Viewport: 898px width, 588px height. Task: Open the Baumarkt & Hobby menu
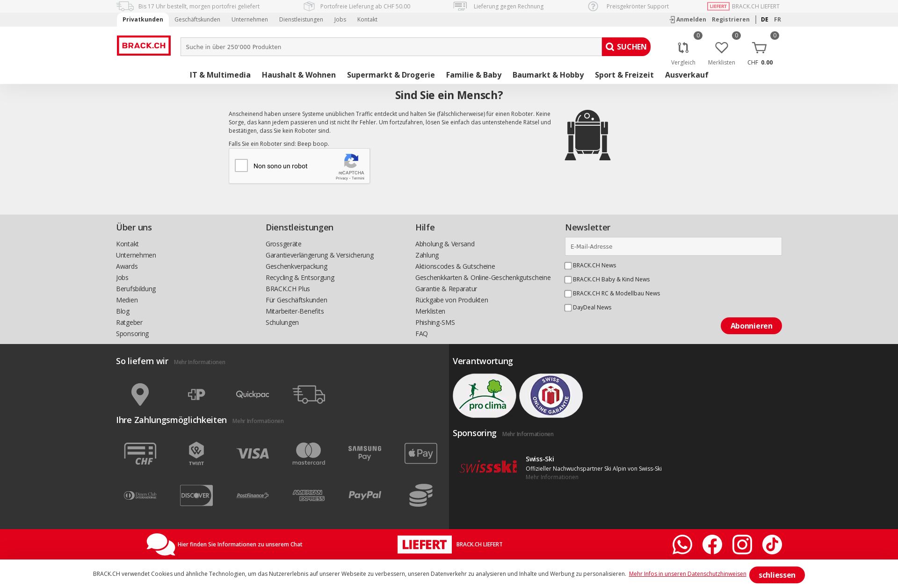pos(548,75)
